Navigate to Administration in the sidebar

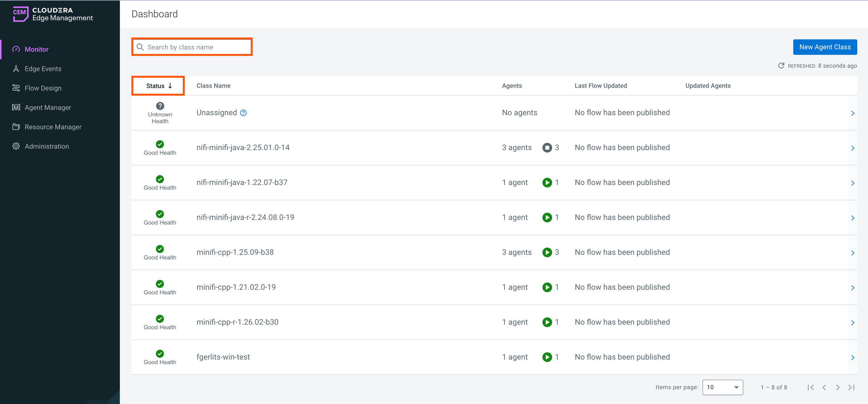tap(47, 146)
